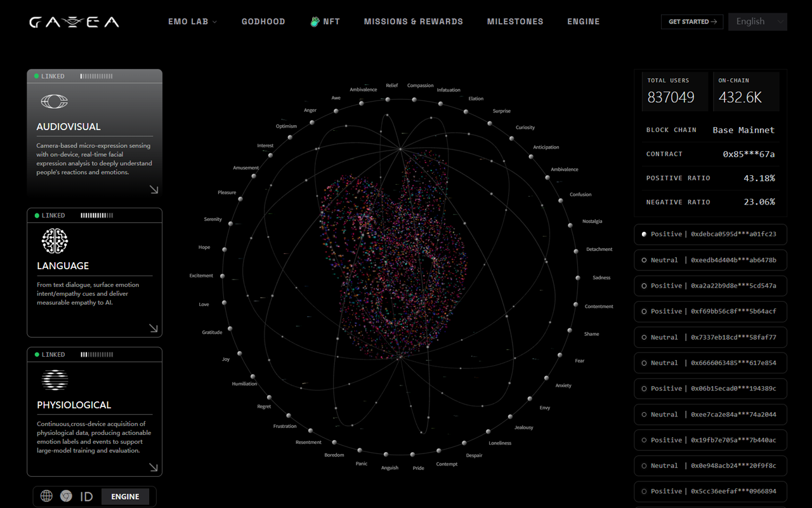Click the Physiological striped sphere icon

[55, 380]
